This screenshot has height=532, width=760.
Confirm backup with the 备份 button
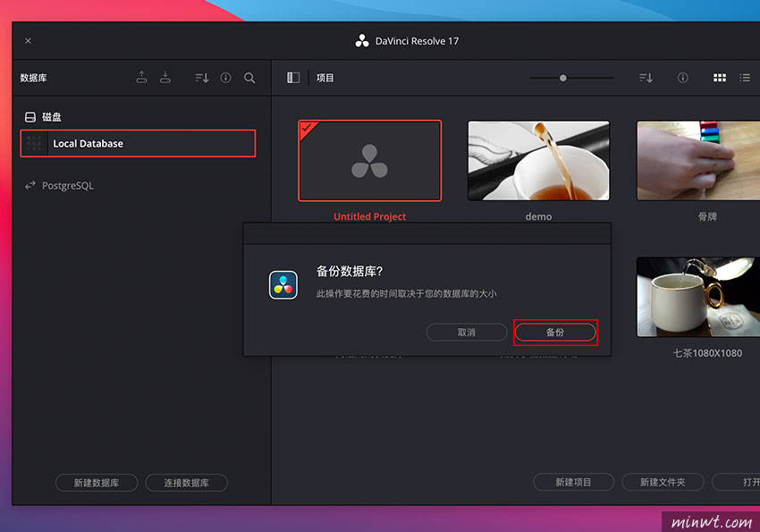[x=555, y=333]
